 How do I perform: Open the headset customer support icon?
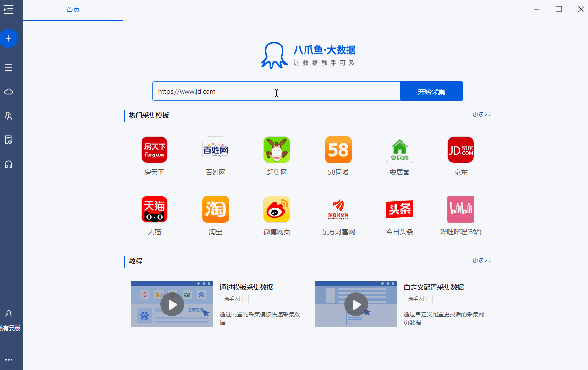(x=9, y=164)
